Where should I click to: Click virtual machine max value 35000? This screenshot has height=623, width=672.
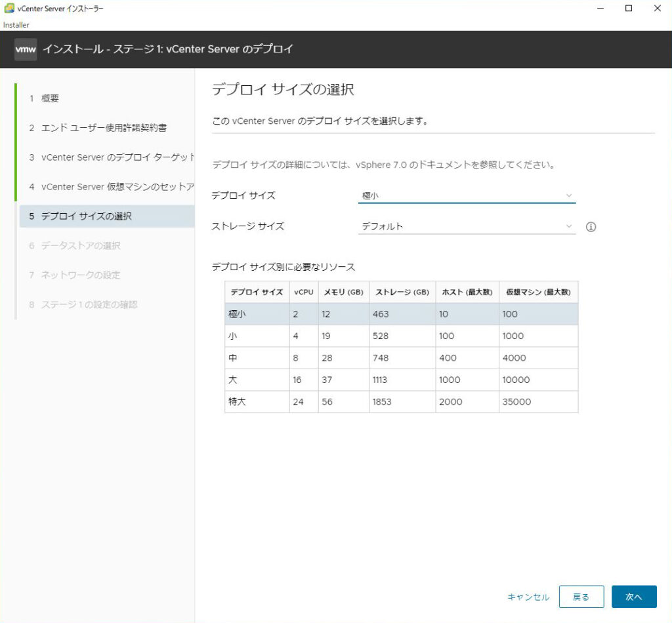[x=516, y=401]
